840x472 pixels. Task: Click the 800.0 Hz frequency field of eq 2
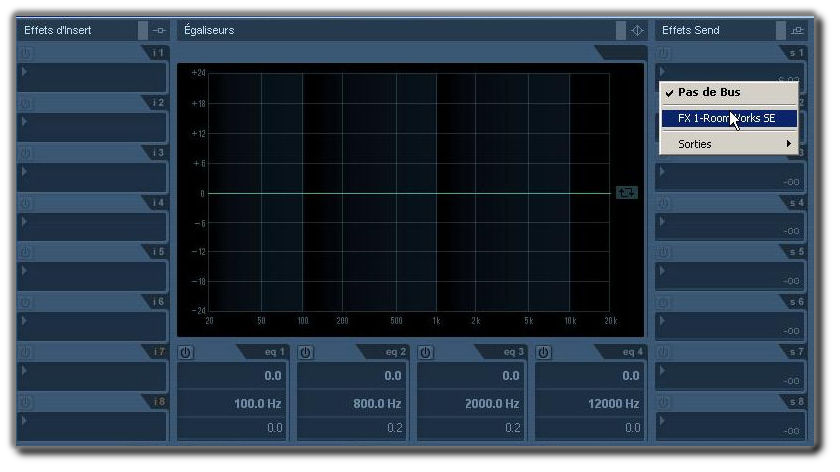[x=355, y=403]
